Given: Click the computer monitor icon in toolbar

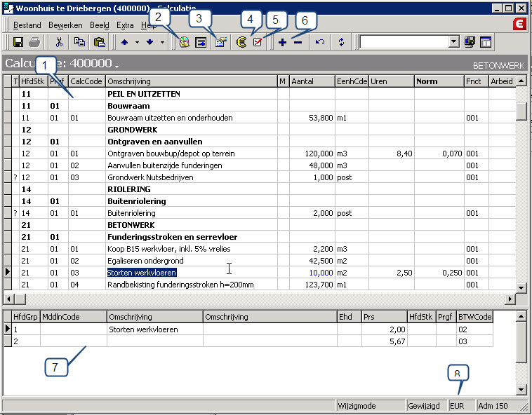Looking at the screenshot, I should coord(470,42).
